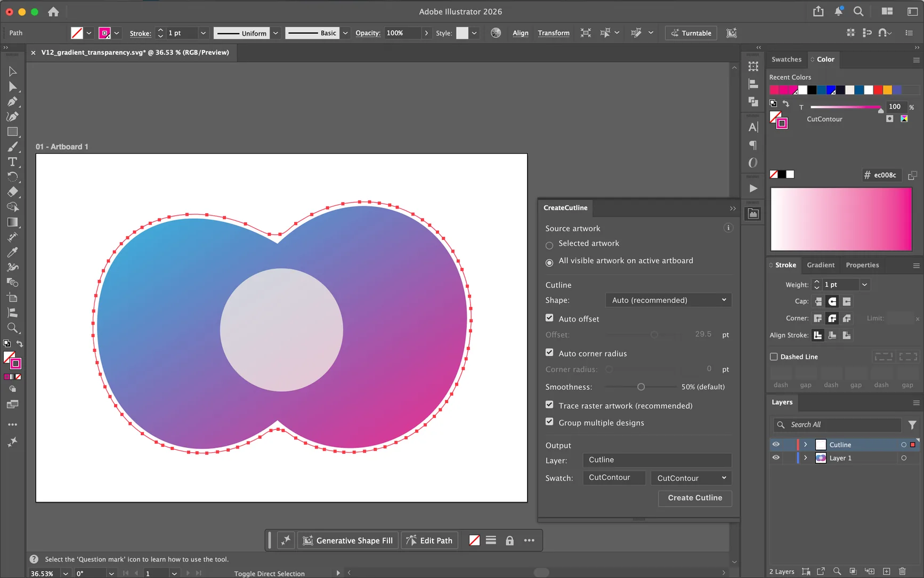Open the Uniform stroke profile dropdown

click(275, 33)
